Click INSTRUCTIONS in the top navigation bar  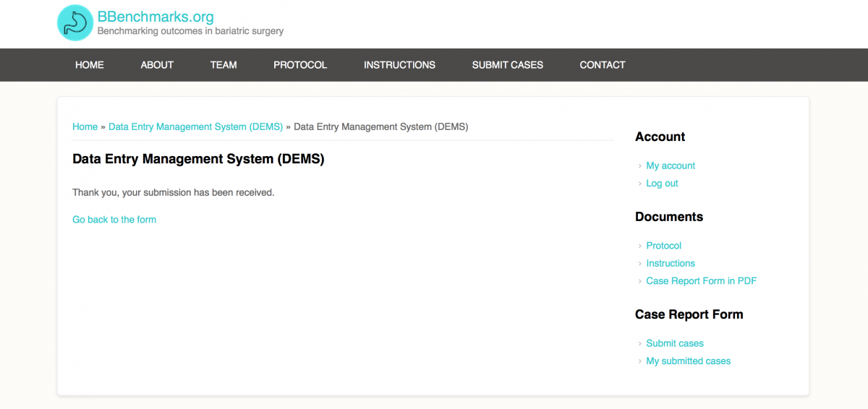[399, 65]
